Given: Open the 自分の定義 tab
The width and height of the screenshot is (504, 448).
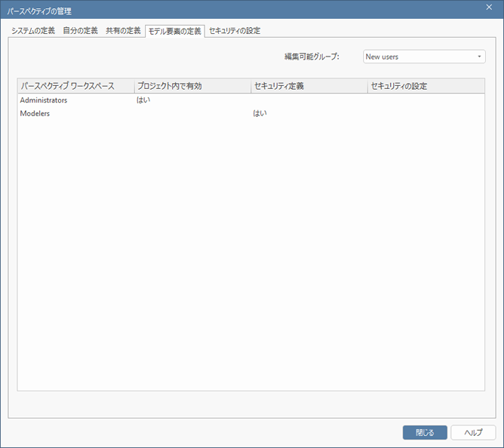Looking at the screenshot, I should [81, 31].
